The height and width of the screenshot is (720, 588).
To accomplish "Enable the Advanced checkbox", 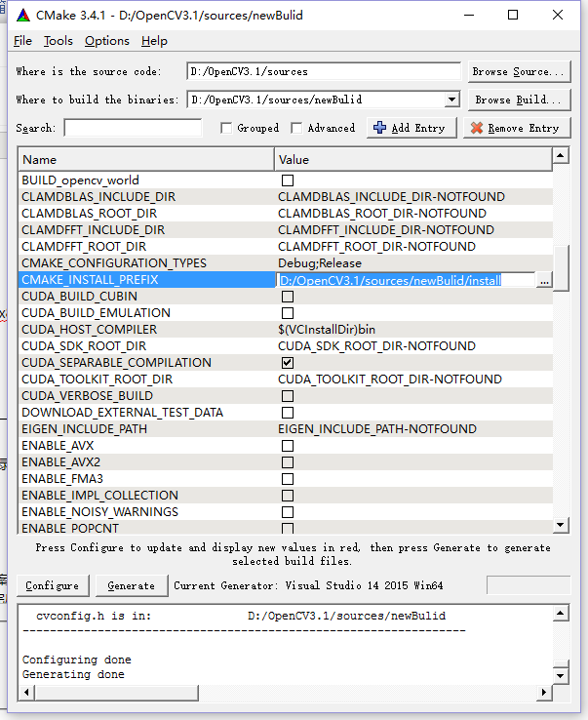I will point(296,128).
